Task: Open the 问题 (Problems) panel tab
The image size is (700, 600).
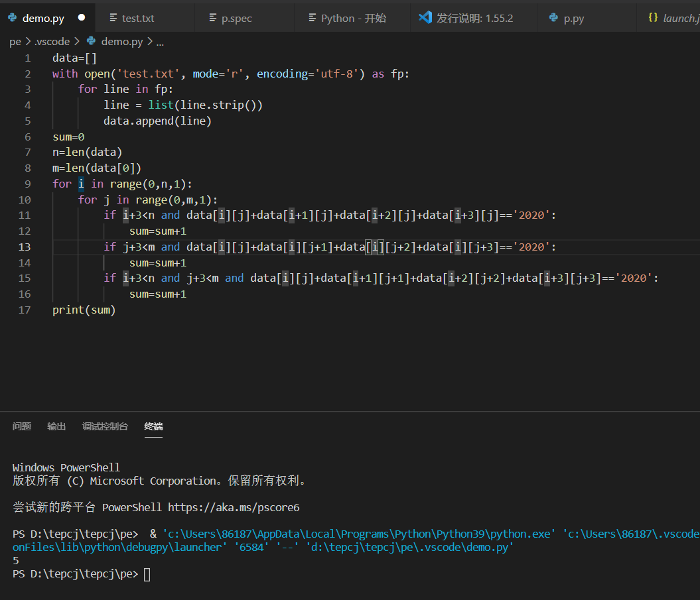Action: point(21,426)
